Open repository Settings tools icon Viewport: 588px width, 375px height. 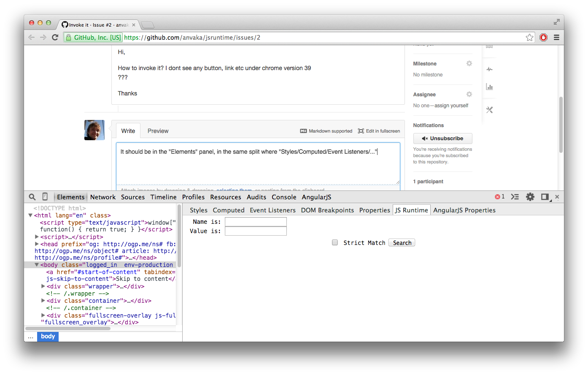489,110
